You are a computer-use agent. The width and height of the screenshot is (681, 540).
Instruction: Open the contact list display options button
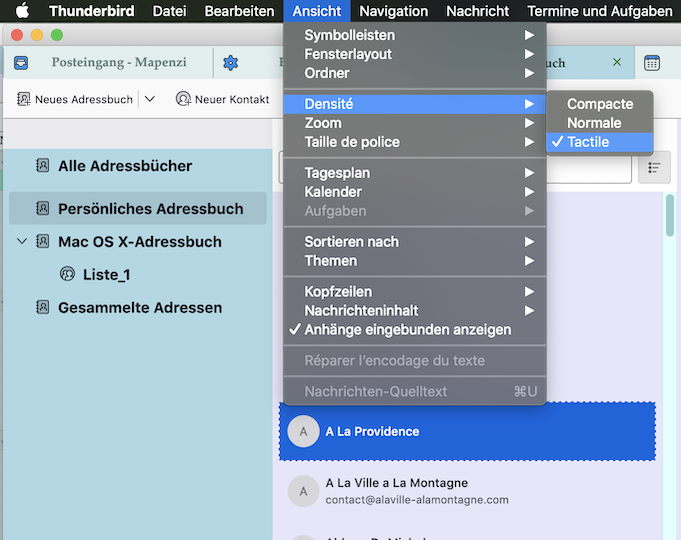point(654,167)
